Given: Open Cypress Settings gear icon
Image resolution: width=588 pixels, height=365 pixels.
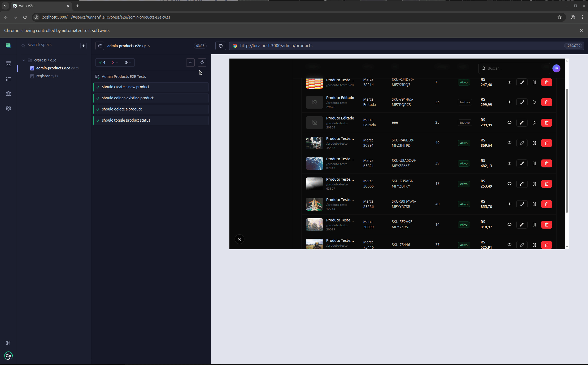Looking at the screenshot, I should (x=8, y=108).
